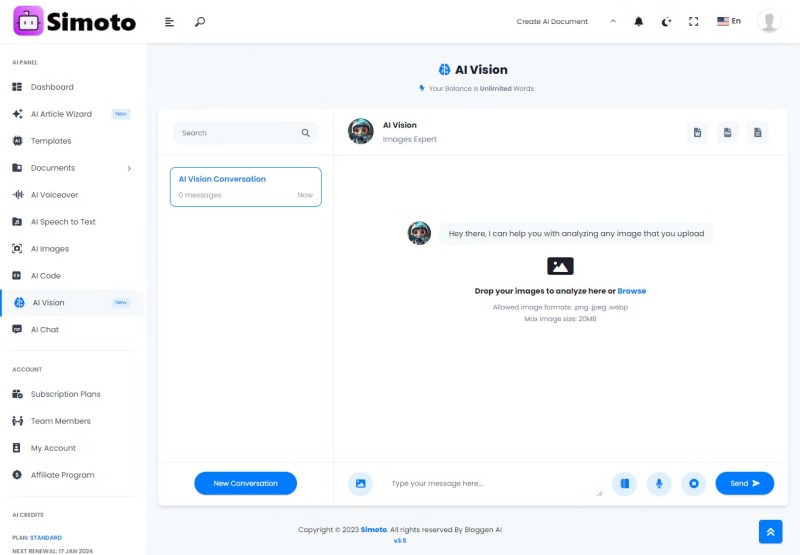Click the upload image icon beside message box
The width and height of the screenshot is (800, 555).
360,484
